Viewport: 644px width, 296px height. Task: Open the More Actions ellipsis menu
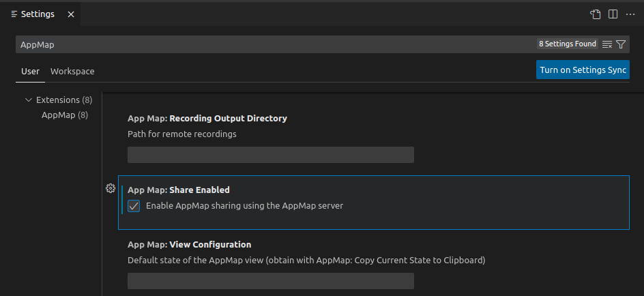(630, 14)
